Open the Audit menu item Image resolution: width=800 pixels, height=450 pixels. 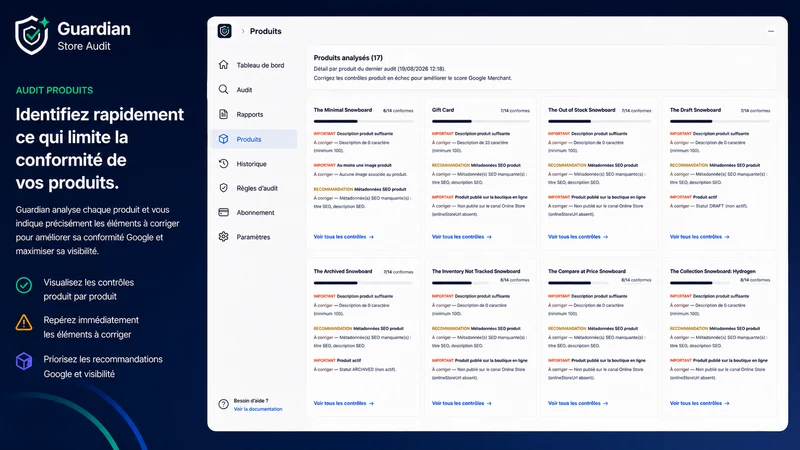pyautogui.click(x=254, y=89)
